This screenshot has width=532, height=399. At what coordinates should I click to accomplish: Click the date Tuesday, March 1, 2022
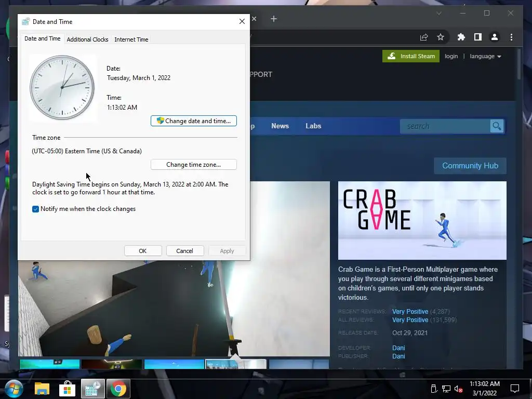(x=139, y=78)
